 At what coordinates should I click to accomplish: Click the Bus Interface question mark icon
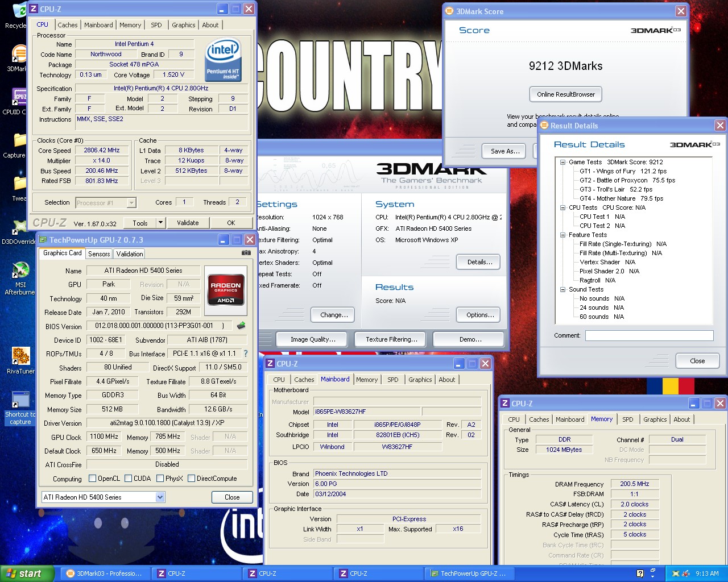click(x=246, y=354)
